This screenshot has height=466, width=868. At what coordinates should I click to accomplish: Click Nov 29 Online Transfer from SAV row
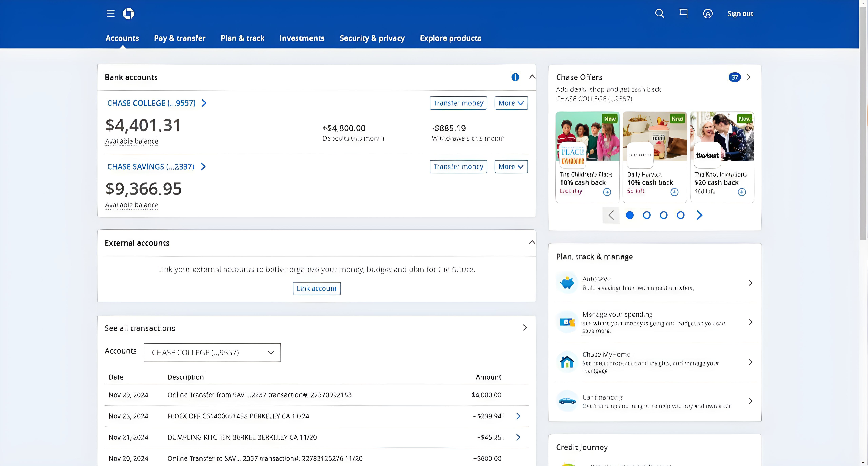(x=316, y=395)
